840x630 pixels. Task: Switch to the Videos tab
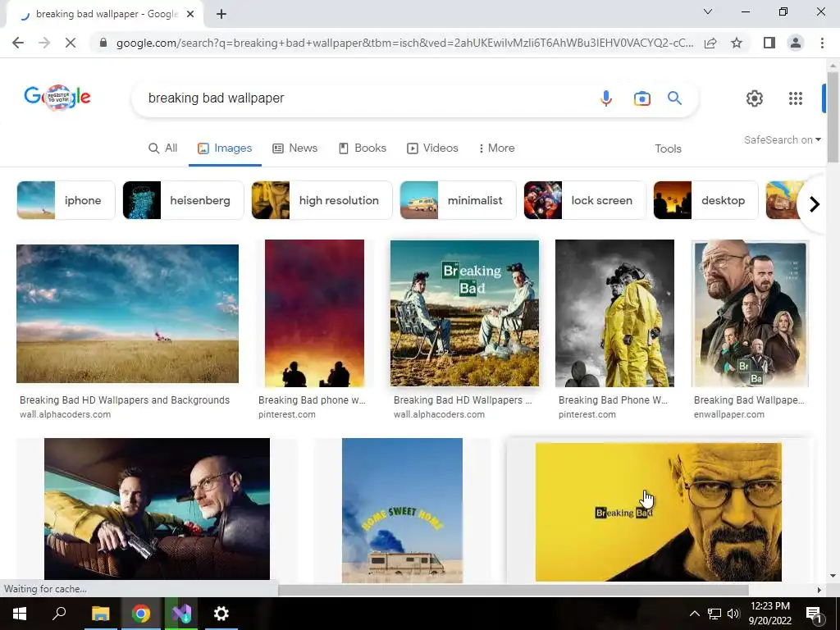tap(432, 148)
